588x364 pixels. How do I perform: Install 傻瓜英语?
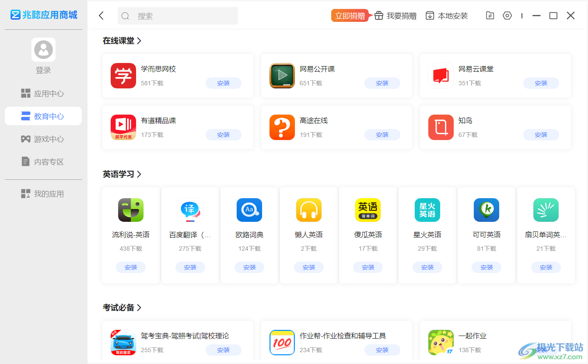pyautogui.click(x=368, y=267)
